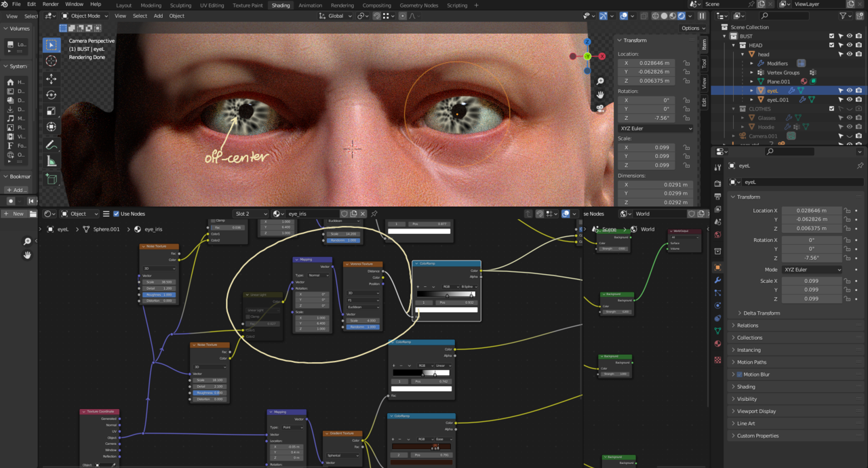
Task: Toggle the CLOTHES collection checkbox
Action: click(832, 109)
